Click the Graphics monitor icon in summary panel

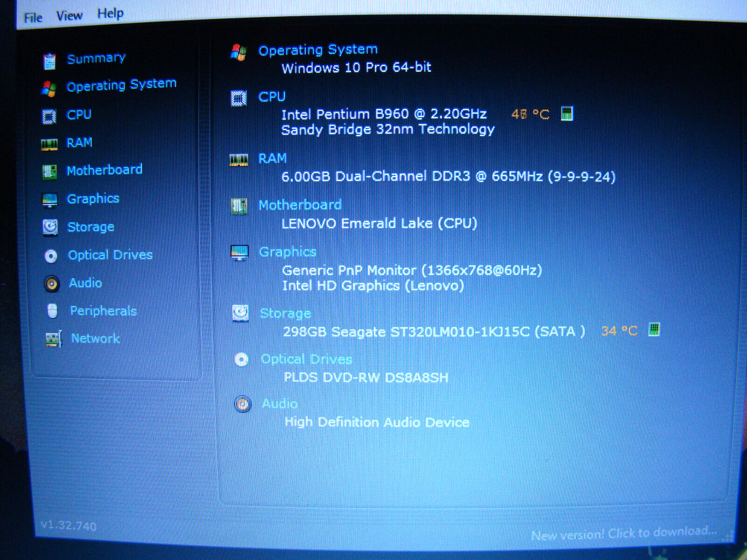[x=240, y=252]
